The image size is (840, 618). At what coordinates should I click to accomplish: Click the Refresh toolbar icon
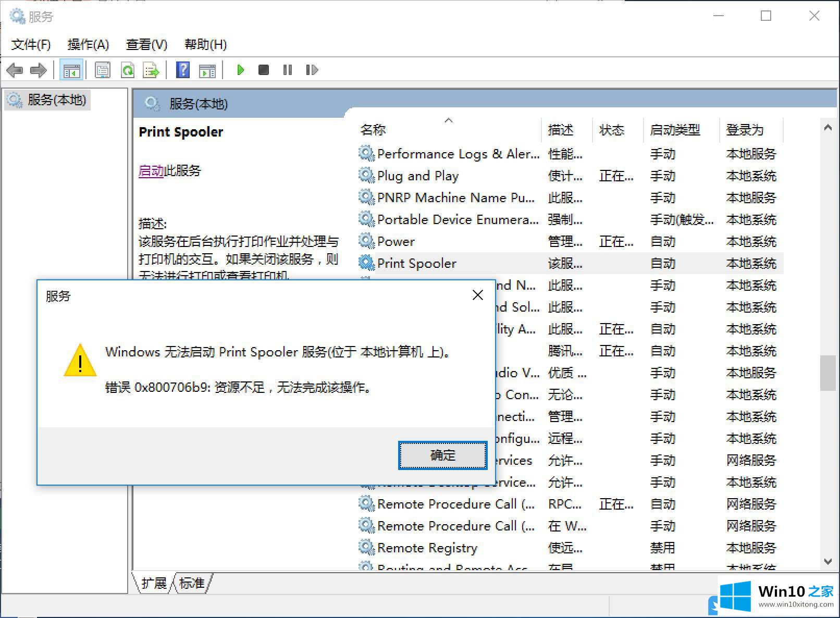128,70
